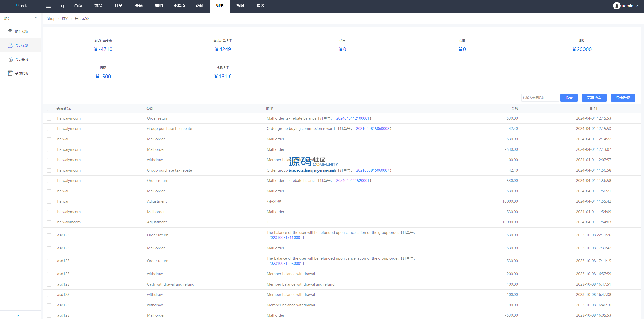Open the 首页 top menu
This screenshot has width=644, height=319.
tap(78, 6)
